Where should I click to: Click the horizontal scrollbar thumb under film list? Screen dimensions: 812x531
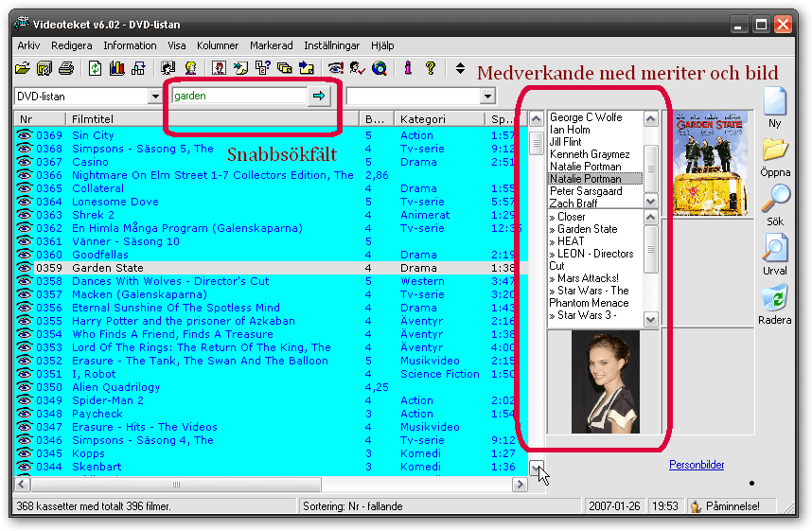[x=176, y=485]
